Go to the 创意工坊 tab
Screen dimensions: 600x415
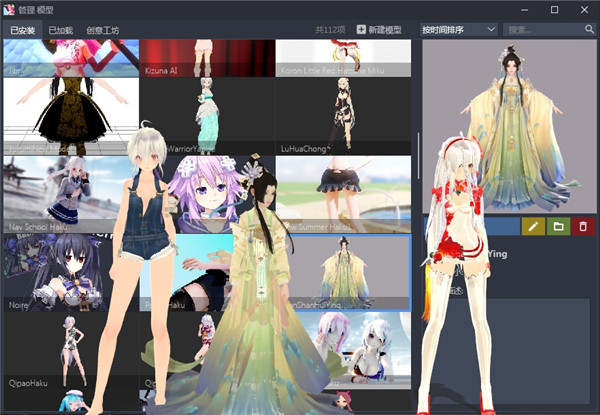click(x=103, y=30)
